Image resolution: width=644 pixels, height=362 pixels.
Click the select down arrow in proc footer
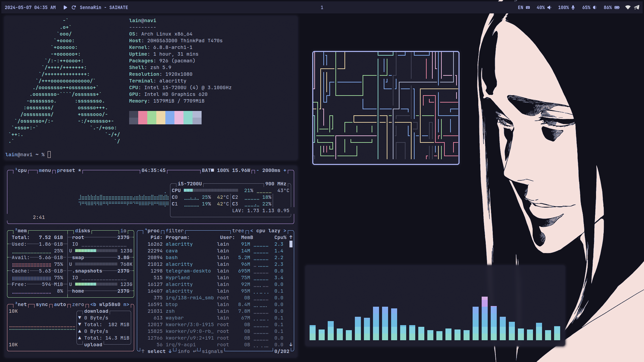(x=170, y=351)
